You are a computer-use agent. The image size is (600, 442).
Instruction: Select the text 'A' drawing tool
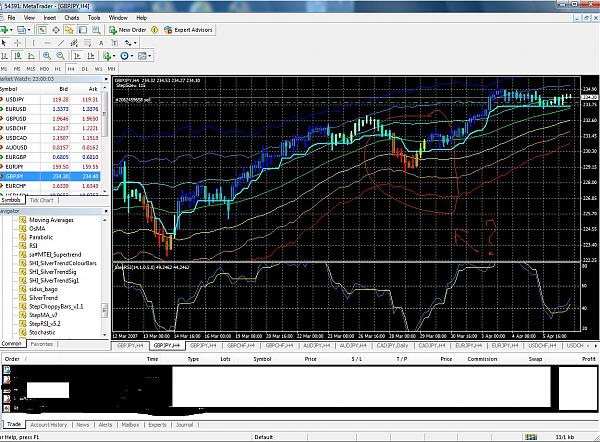tap(101, 43)
